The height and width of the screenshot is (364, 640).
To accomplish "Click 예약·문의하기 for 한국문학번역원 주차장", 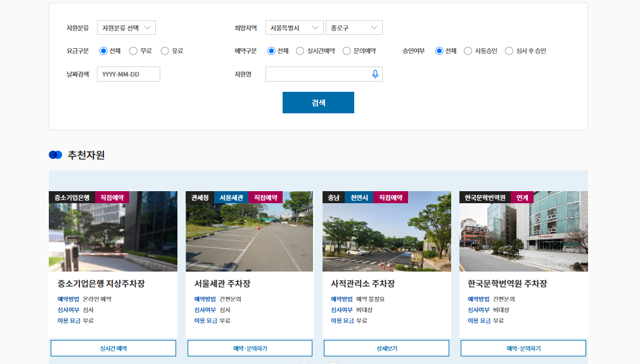I will (x=523, y=348).
